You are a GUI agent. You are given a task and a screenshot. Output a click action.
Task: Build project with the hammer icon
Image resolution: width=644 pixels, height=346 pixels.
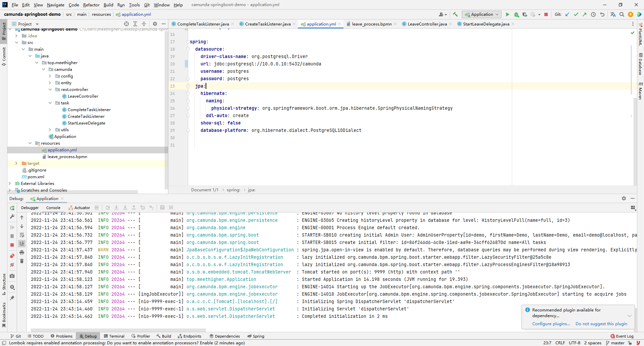(455, 14)
